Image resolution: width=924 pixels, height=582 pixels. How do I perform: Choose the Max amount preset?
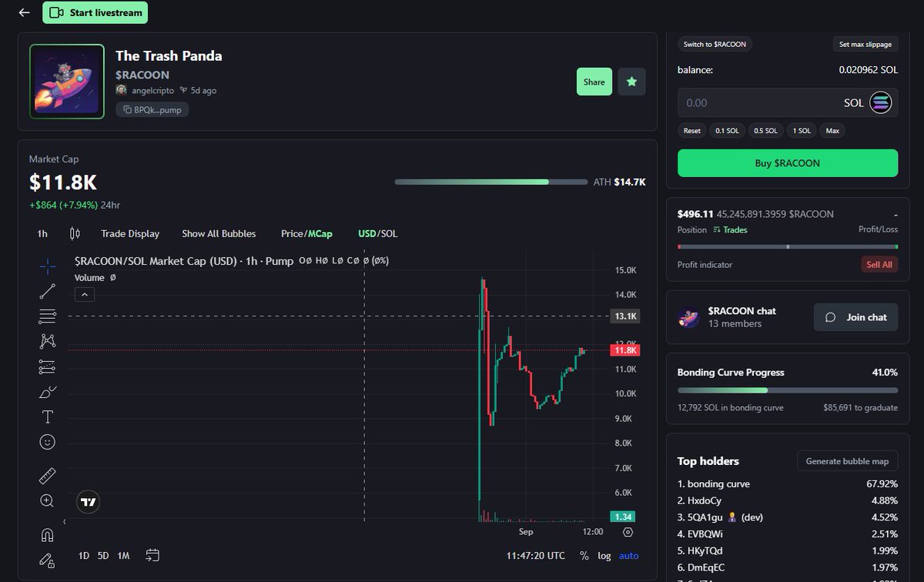832,131
